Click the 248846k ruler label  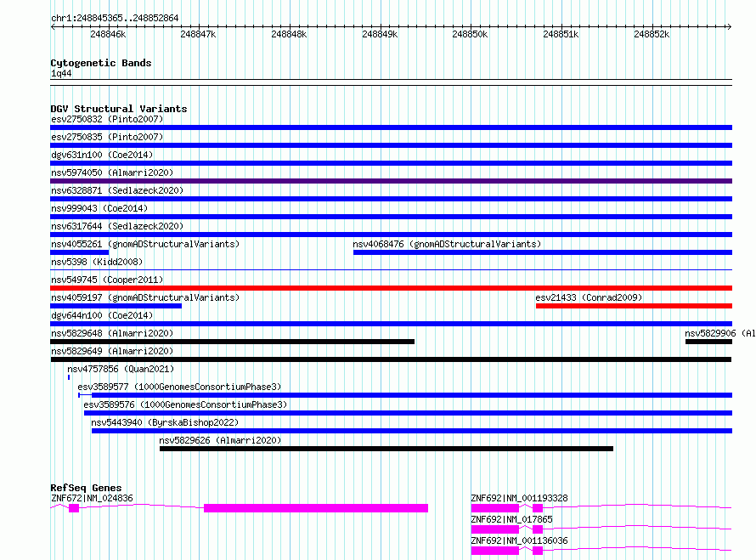point(108,34)
